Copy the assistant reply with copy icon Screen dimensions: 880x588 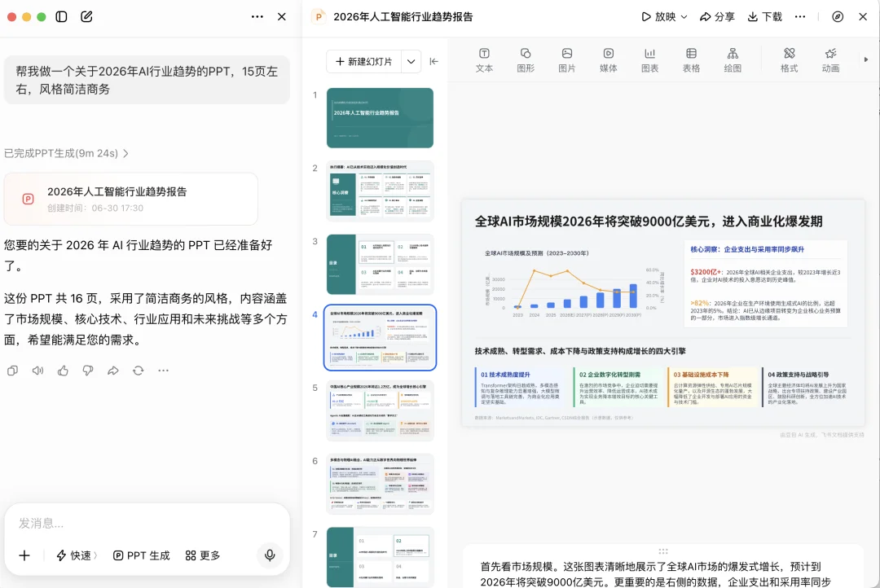[x=12, y=371]
